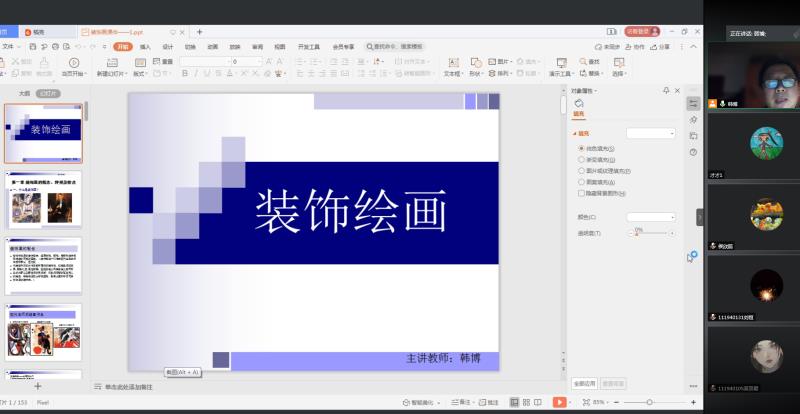Open the Insert (插入) ribbon tab
Screen dimensions: 800x414
(145, 46)
